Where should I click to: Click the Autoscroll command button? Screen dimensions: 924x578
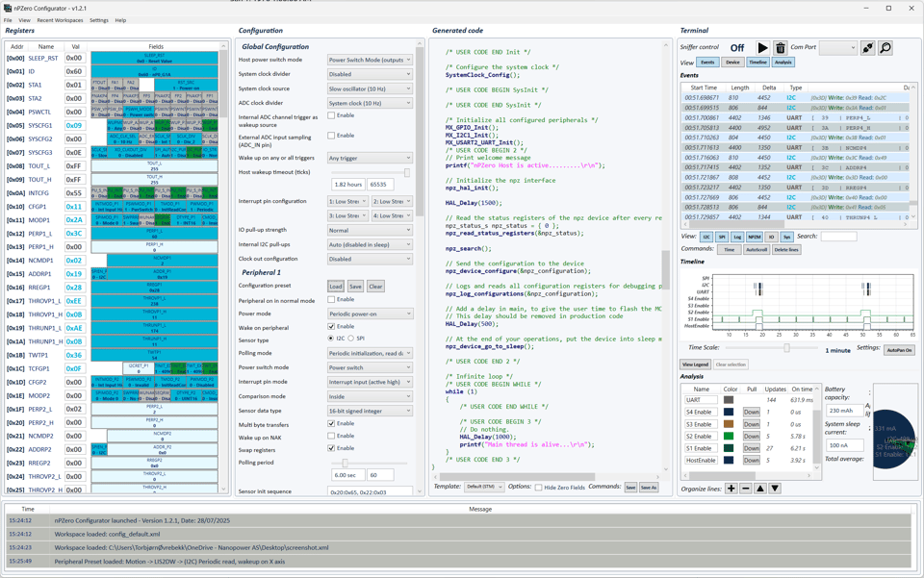(757, 249)
